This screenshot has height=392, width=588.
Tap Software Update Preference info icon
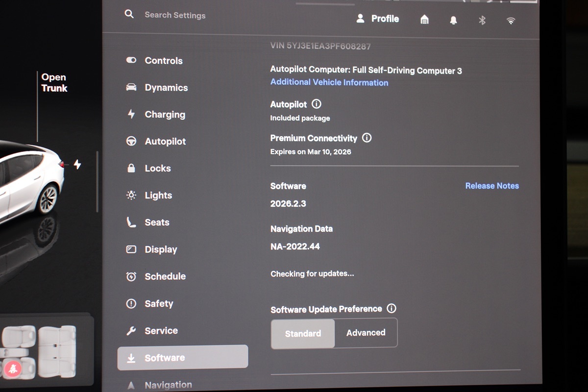click(x=391, y=309)
